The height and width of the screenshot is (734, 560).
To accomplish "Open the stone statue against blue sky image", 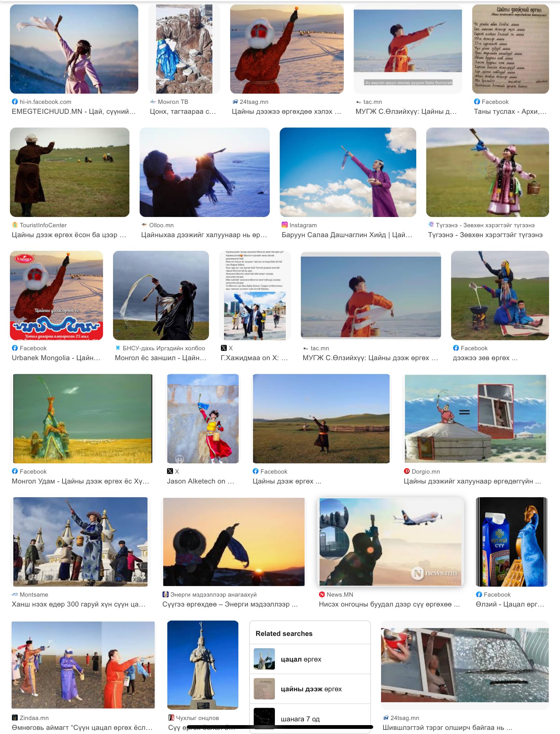I will pyautogui.click(x=203, y=665).
